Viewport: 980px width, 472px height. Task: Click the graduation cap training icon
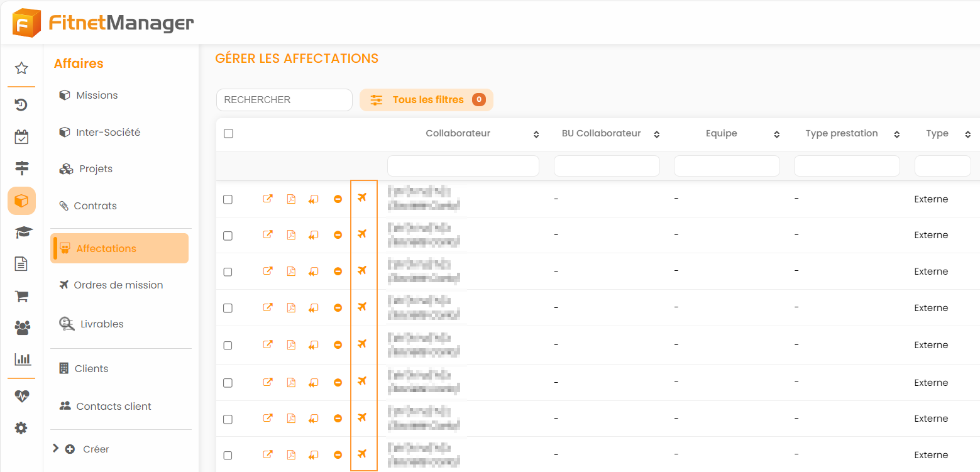point(21,233)
